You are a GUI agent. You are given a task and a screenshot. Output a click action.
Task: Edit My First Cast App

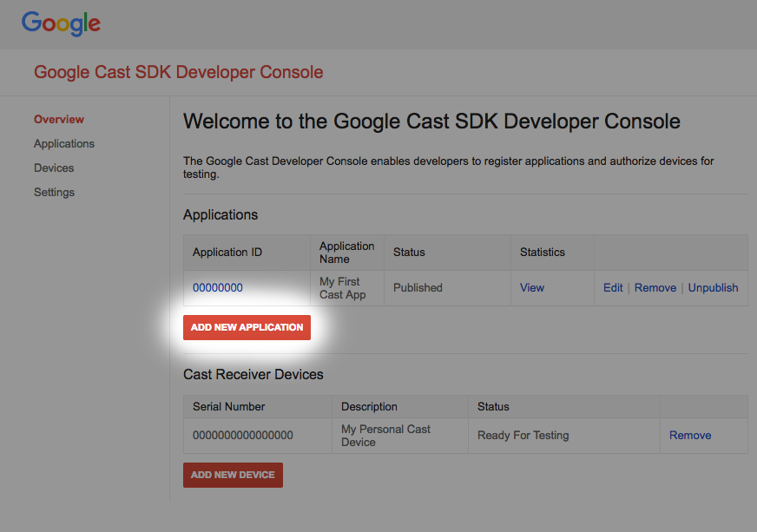613,287
